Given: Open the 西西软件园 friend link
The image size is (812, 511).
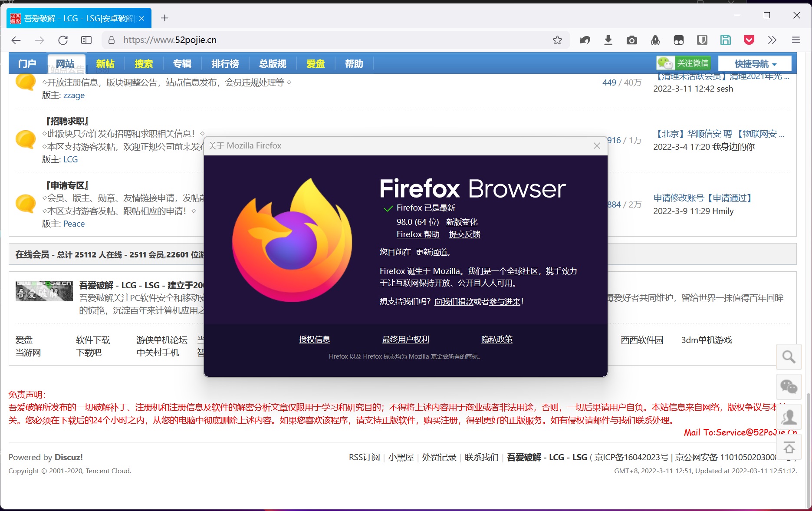Looking at the screenshot, I should tap(642, 340).
